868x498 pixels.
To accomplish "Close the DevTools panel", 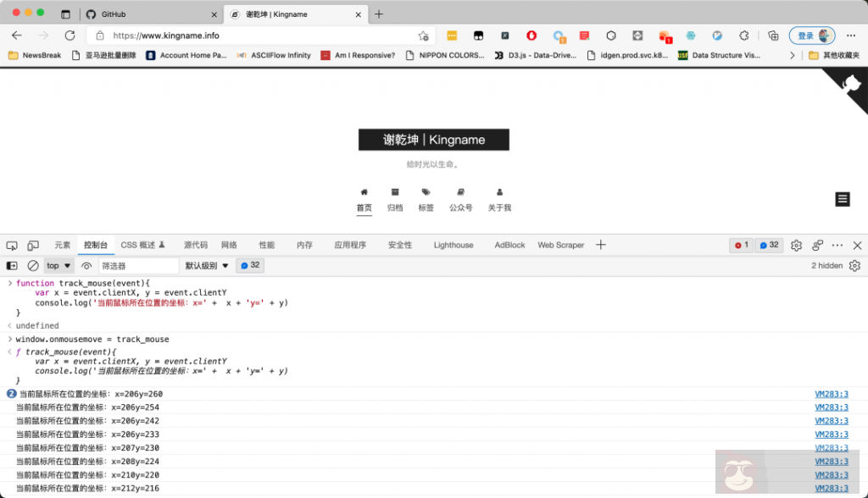I will (x=857, y=246).
